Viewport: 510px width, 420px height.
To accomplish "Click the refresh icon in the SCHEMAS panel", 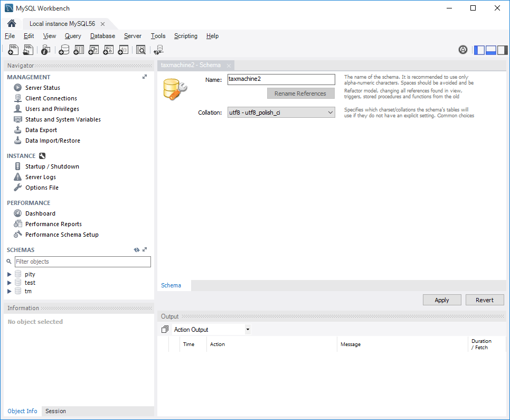I will [137, 249].
